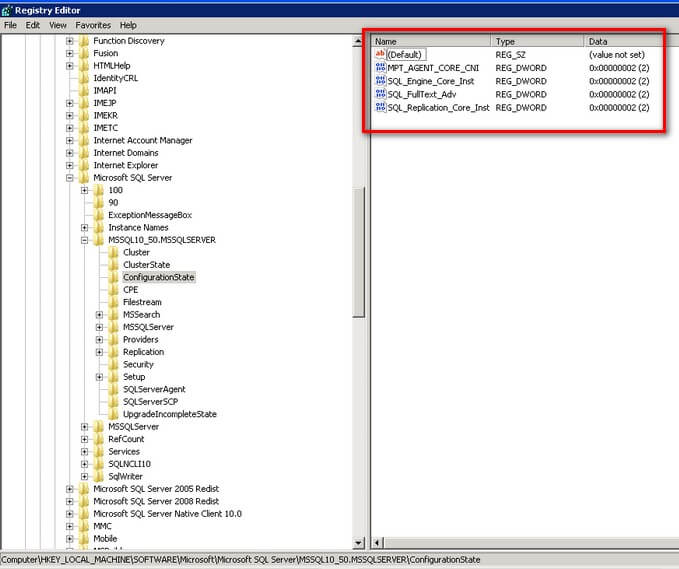Click the Services folder icon
The width and height of the screenshot is (679, 569).
(98, 452)
